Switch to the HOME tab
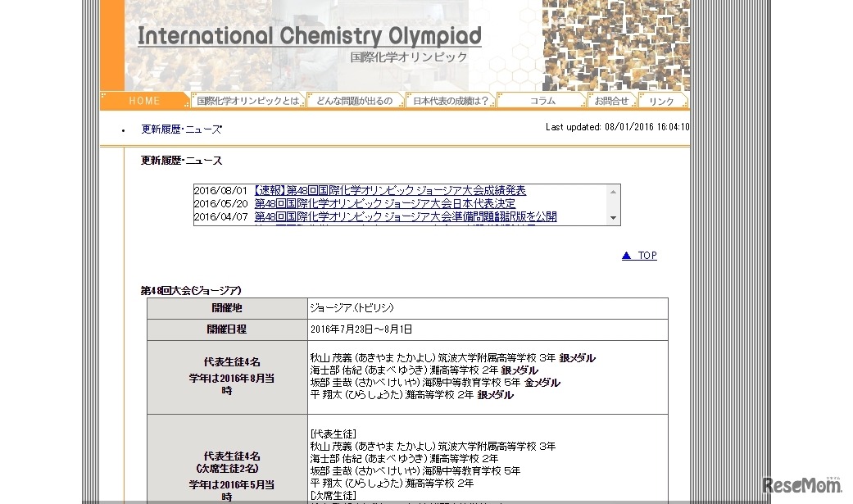This screenshot has height=504, width=853. pyautogui.click(x=143, y=100)
